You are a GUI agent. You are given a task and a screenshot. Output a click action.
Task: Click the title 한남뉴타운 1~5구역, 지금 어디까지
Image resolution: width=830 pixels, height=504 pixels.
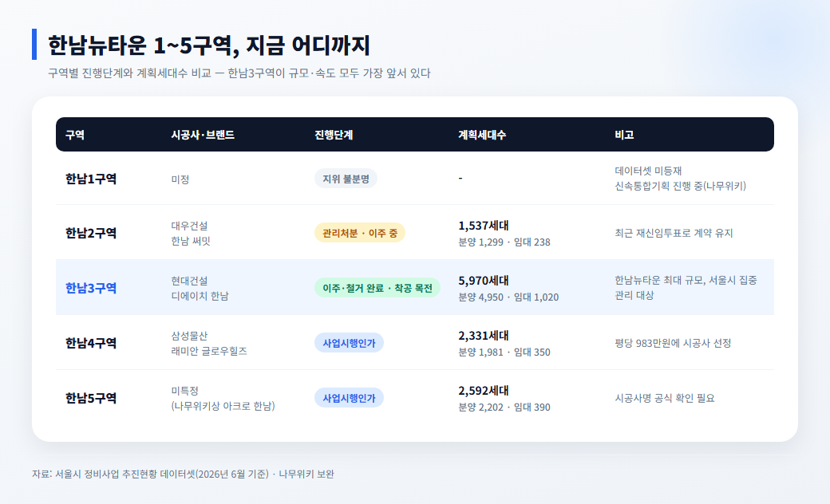208,45
